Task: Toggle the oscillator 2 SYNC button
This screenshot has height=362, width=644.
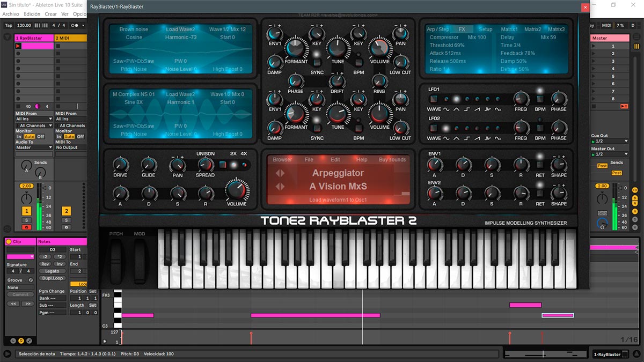Action: (x=317, y=128)
